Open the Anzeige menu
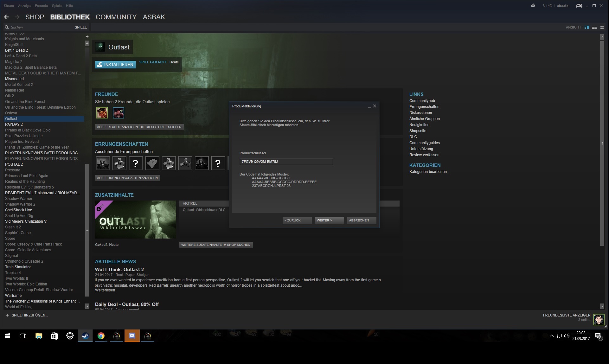This screenshot has width=609, height=364. tap(24, 6)
